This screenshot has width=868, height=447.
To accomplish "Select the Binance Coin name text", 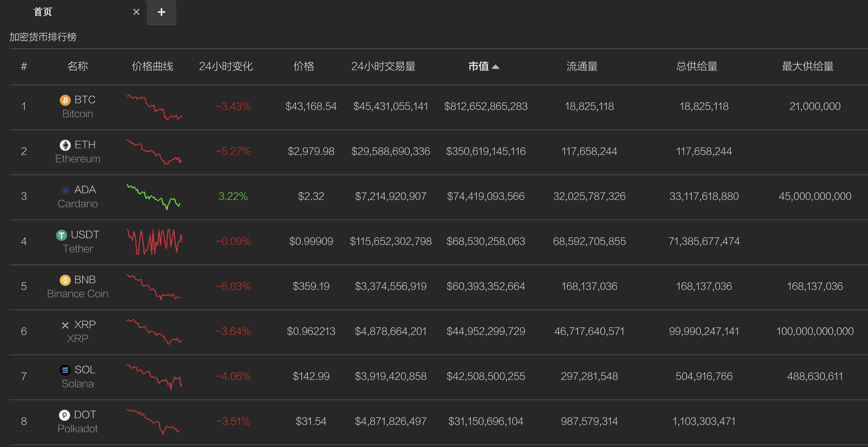I will pyautogui.click(x=77, y=294).
